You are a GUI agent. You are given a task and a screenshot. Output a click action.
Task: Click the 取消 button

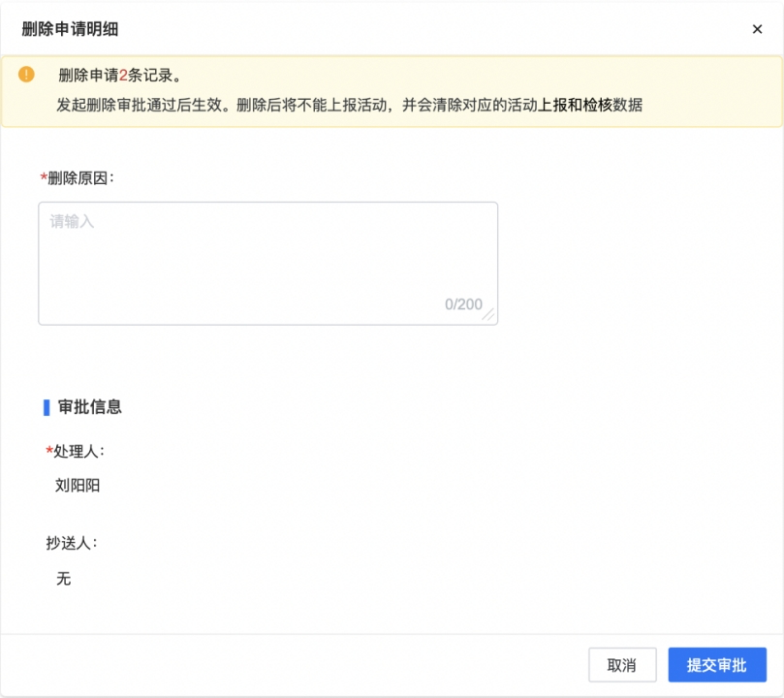click(622, 664)
